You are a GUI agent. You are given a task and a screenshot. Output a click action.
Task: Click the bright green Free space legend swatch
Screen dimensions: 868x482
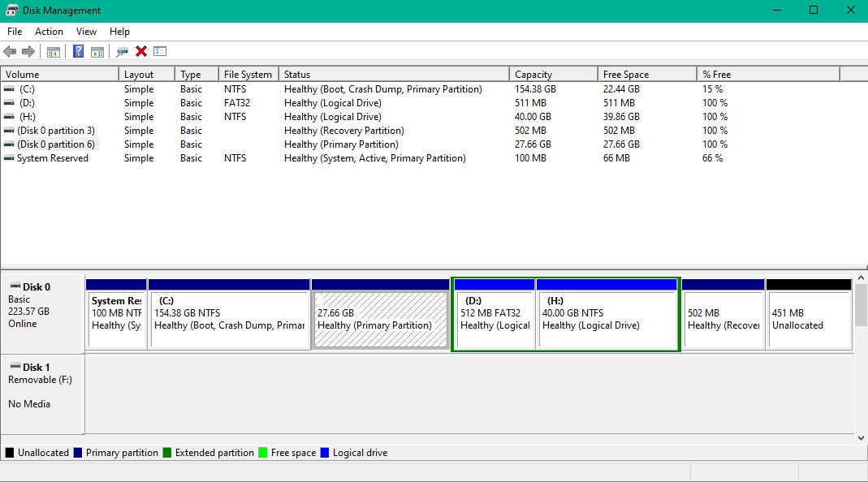pos(262,453)
